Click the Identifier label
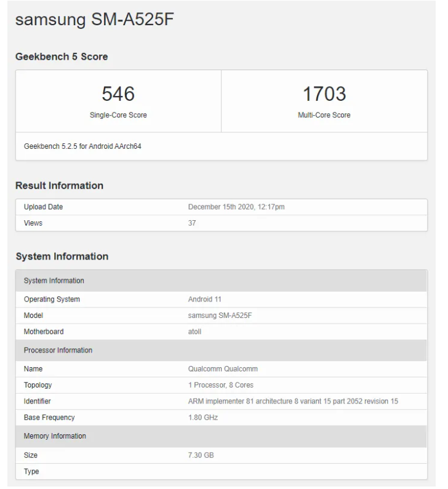This screenshot has width=448, height=489. (x=37, y=402)
